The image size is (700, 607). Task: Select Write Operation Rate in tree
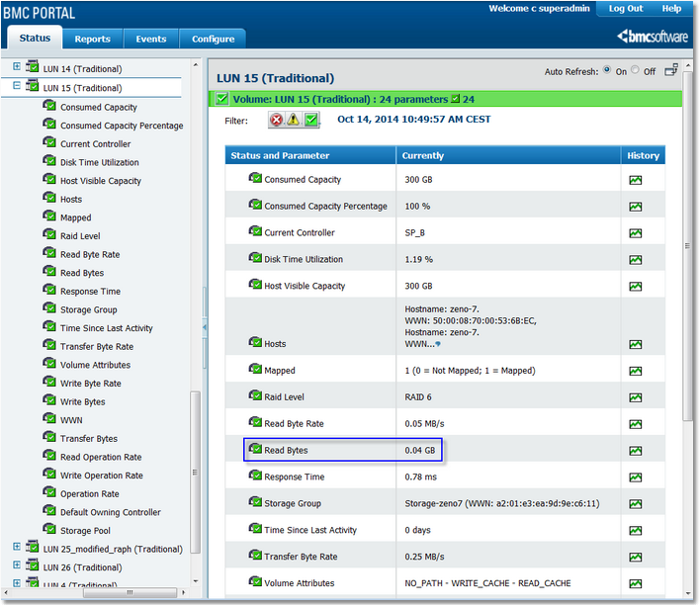tap(102, 476)
